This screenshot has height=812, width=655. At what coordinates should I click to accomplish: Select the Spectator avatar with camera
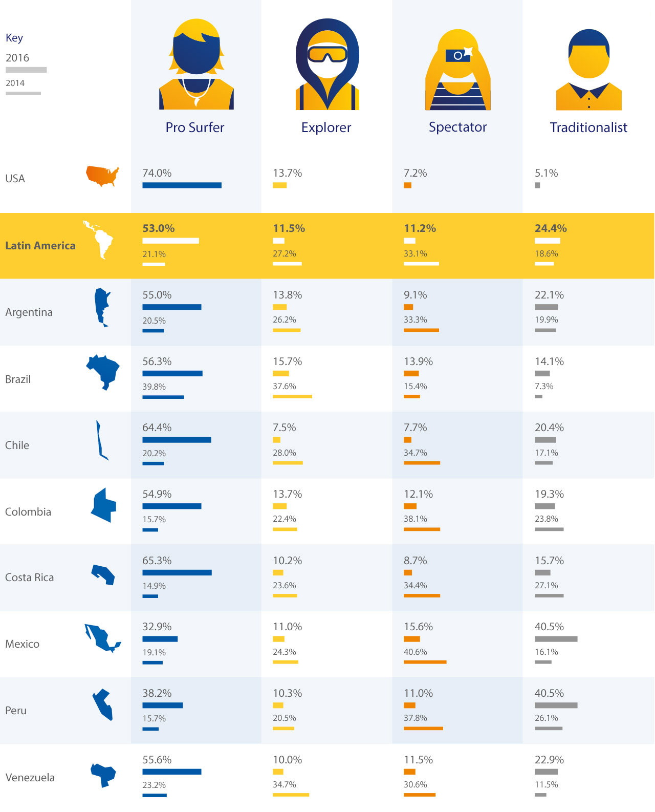click(x=458, y=69)
